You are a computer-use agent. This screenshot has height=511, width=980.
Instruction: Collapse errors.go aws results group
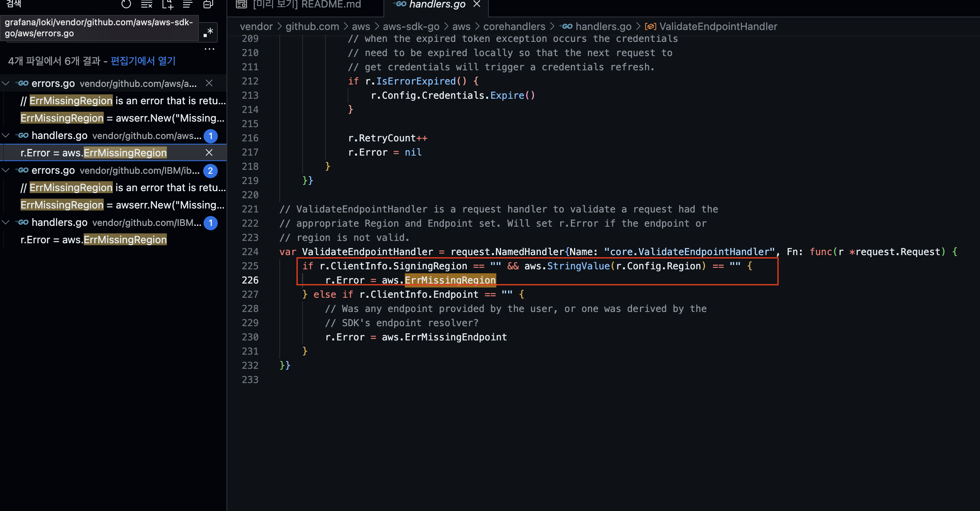6,83
